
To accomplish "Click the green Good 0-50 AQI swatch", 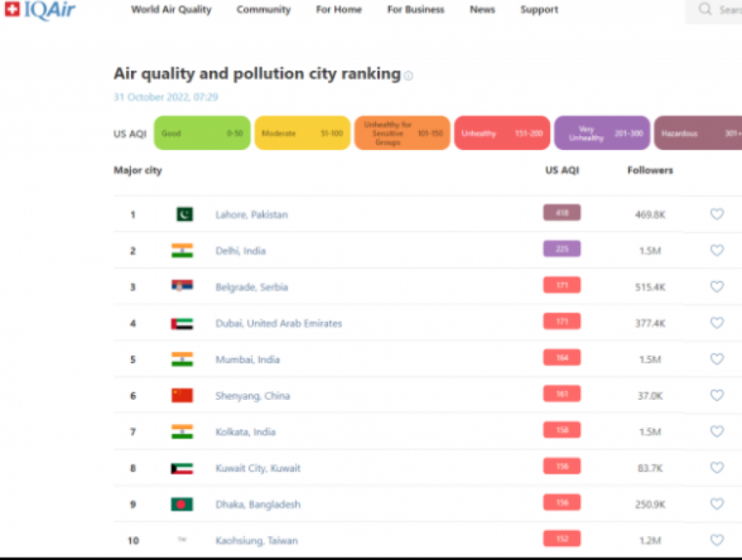I will click(x=202, y=134).
